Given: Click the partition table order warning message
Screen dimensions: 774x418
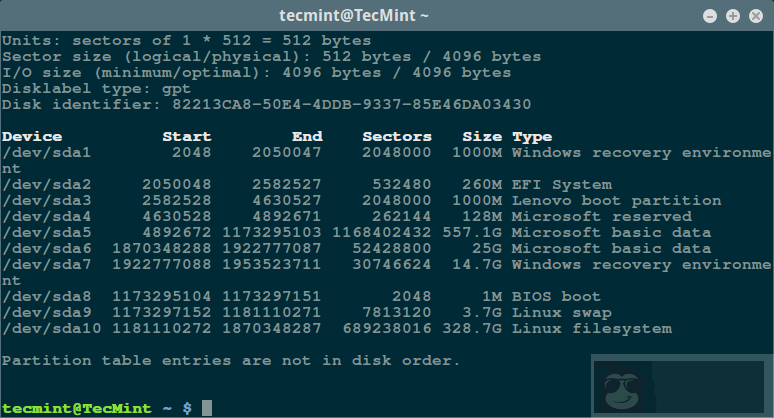Looking at the screenshot, I should (231, 360).
